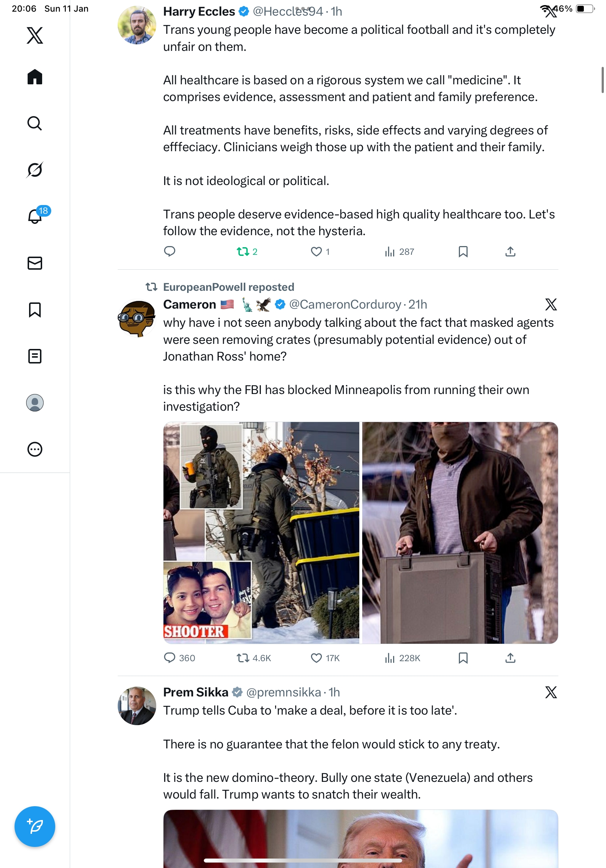Go to Home in the sidebar
This screenshot has height=868, width=606.
tap(35, 77)
